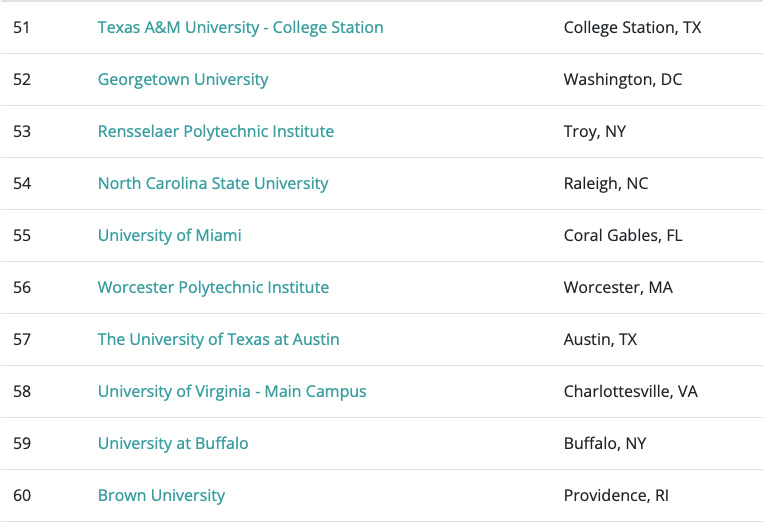The height and width of the screenshot is (522, 763).
Task: Open The University of Texas at Austin
Action: (x=218, y=340)
